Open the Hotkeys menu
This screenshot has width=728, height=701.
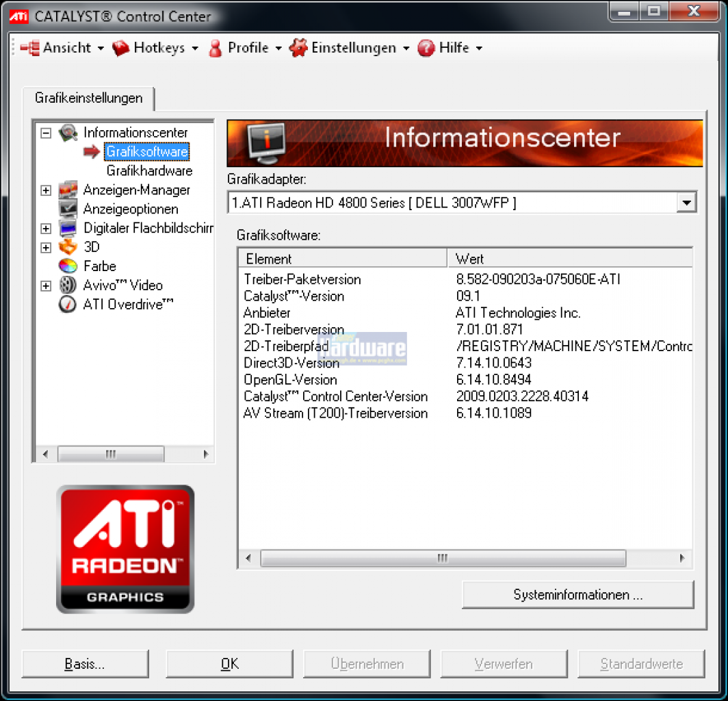pos(155,48)
